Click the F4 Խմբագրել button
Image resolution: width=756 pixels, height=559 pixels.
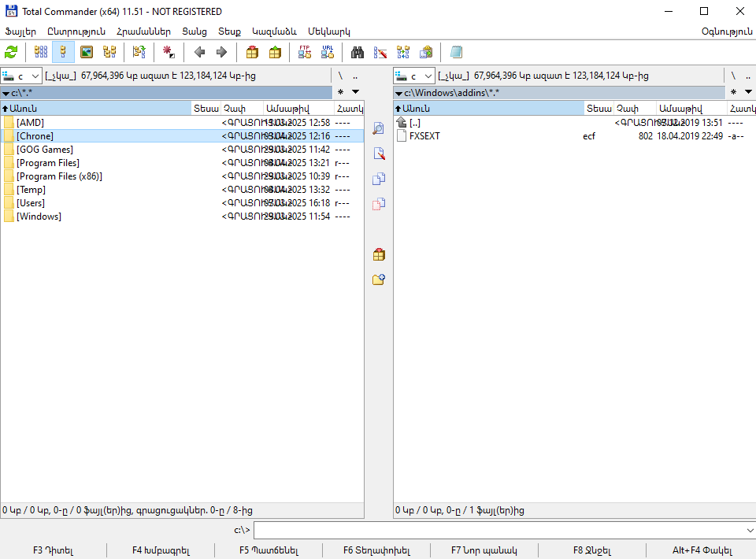[x=161, y=550]
